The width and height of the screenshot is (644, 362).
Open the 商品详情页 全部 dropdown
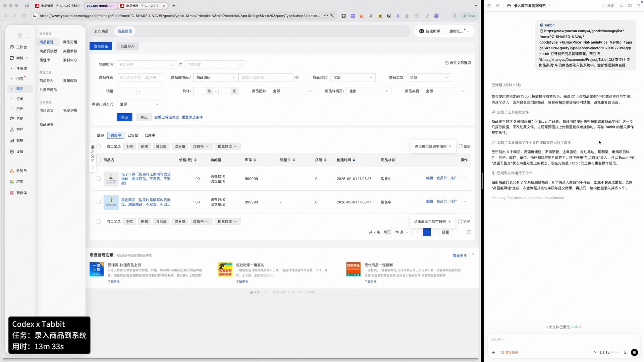[368, 91]
